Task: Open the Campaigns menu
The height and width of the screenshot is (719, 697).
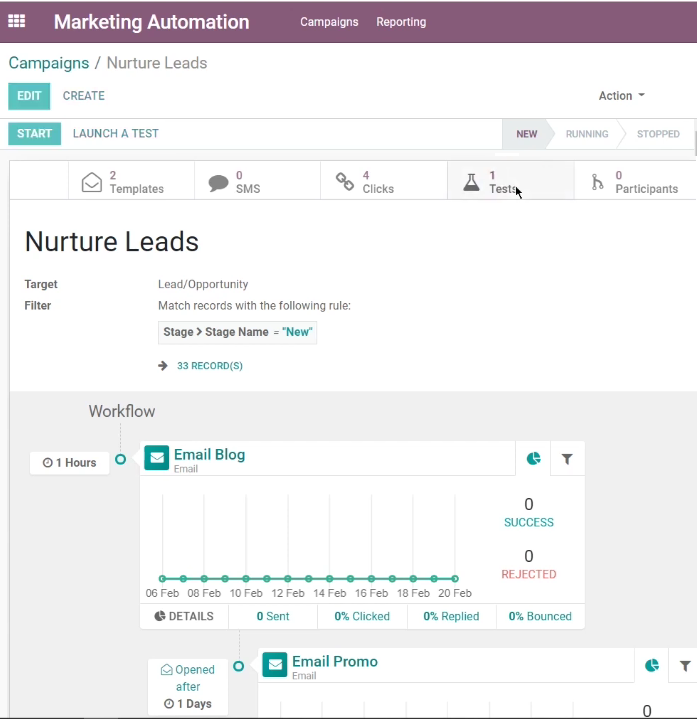Action: pyautogui.click(x=329, y=22)
